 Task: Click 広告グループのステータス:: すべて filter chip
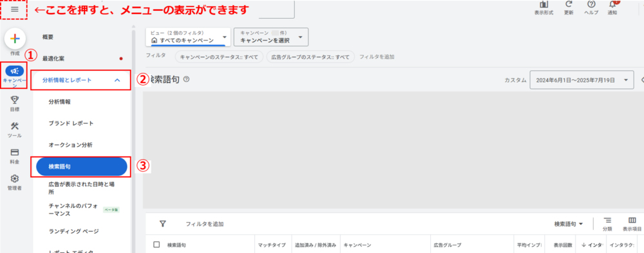point(310,57)
